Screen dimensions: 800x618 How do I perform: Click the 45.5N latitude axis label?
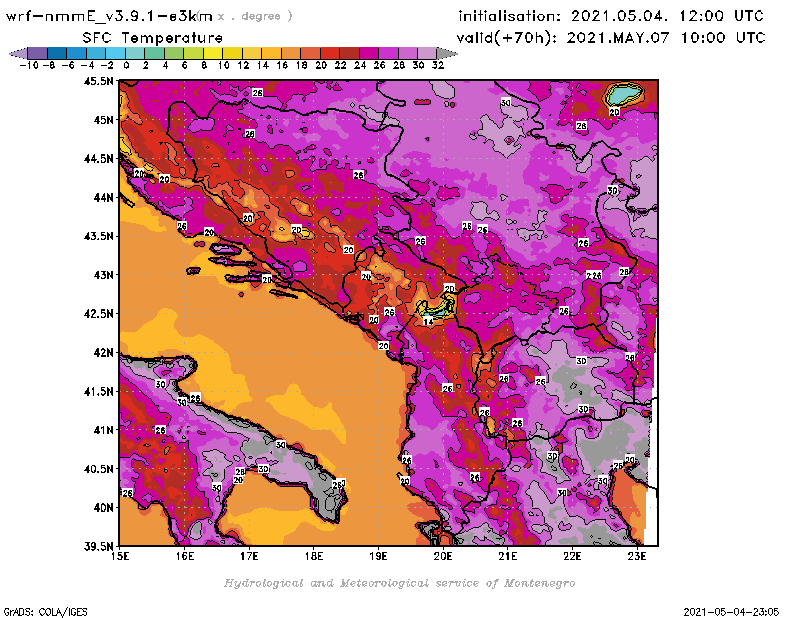point(98,82)
